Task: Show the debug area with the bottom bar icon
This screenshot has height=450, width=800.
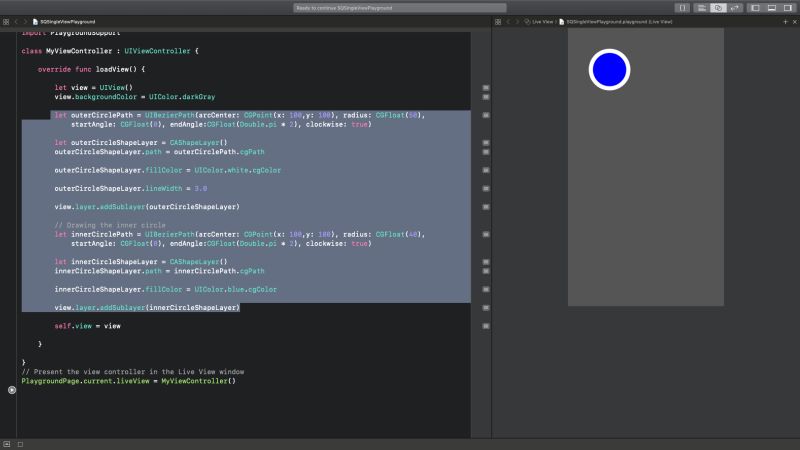Action: click(x=7, y=444)
